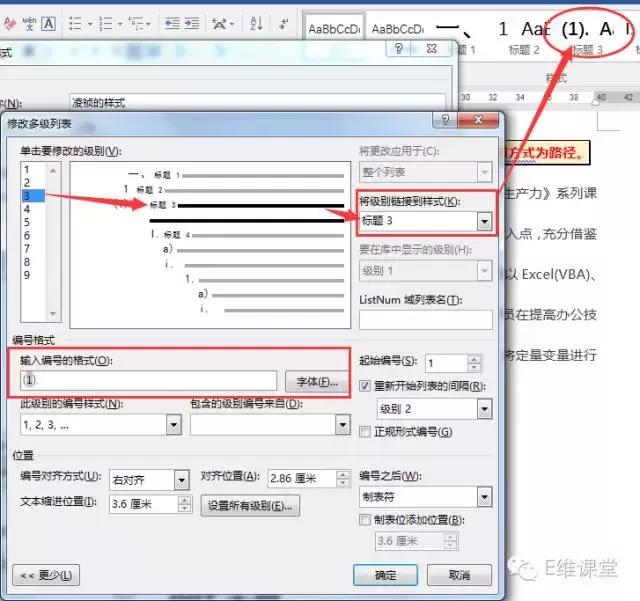Close the 修改多级列表 dialog with the red X
The height and width of the screenshot is (601, 640).
[x=478, y=120]
